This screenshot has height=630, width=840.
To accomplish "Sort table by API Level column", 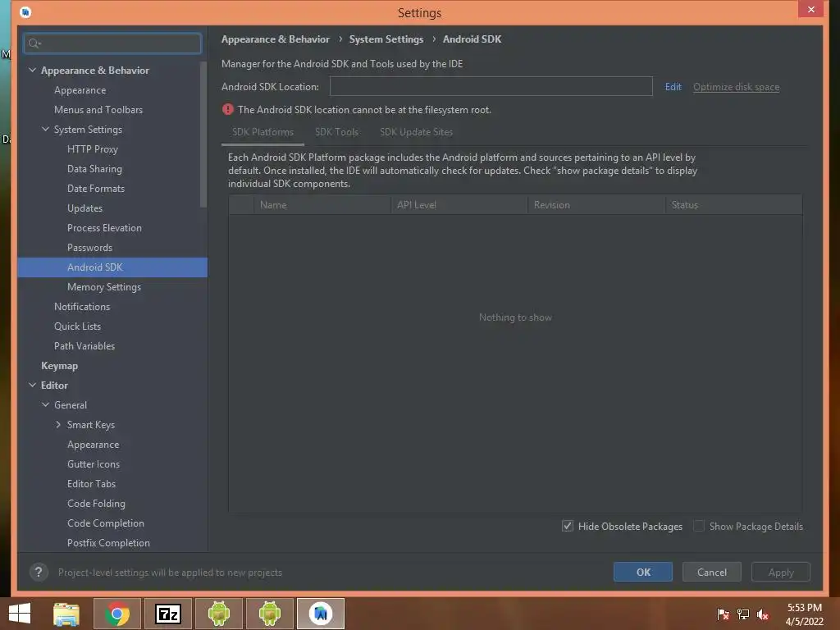I will point(459,204).
